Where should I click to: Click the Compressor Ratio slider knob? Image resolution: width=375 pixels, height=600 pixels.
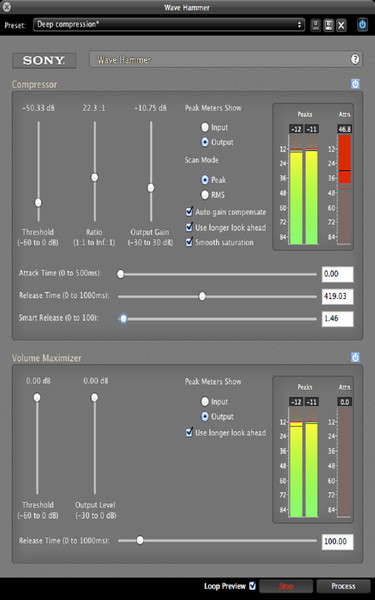(94, 177)
